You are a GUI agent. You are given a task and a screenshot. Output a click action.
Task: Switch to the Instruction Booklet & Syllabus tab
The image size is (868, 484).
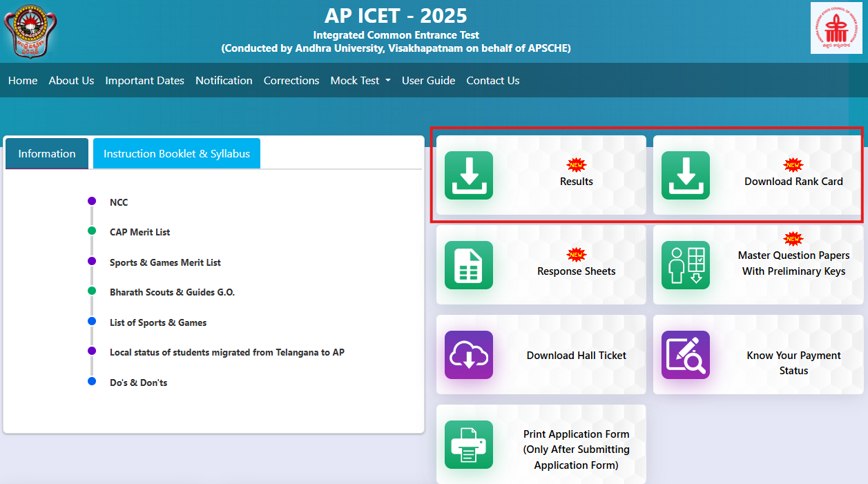click(x=176, y=153)
